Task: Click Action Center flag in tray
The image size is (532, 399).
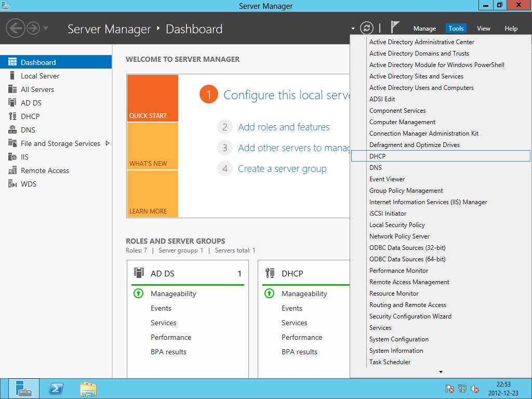Action: tap(450, 389)
